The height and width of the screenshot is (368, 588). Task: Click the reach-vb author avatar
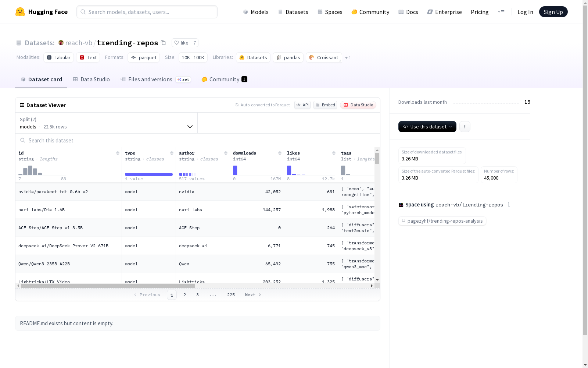click(x=61, y=43)
